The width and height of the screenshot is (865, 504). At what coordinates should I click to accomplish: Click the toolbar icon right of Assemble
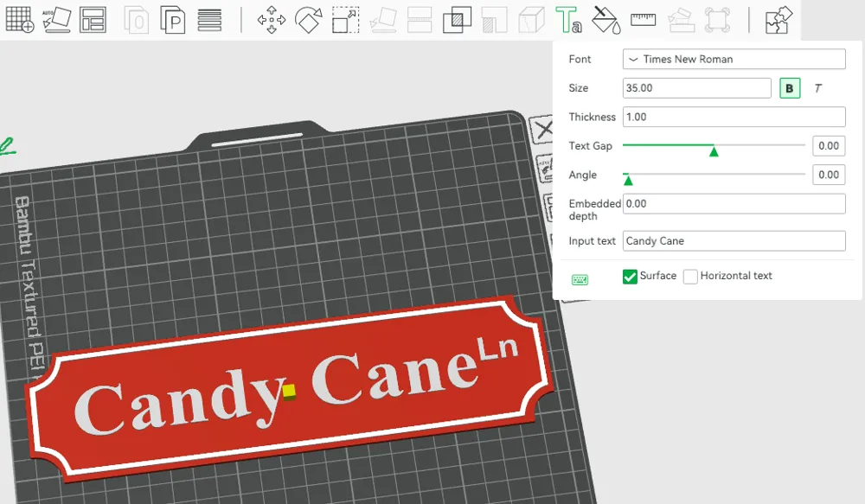click(x=717, y=20)
